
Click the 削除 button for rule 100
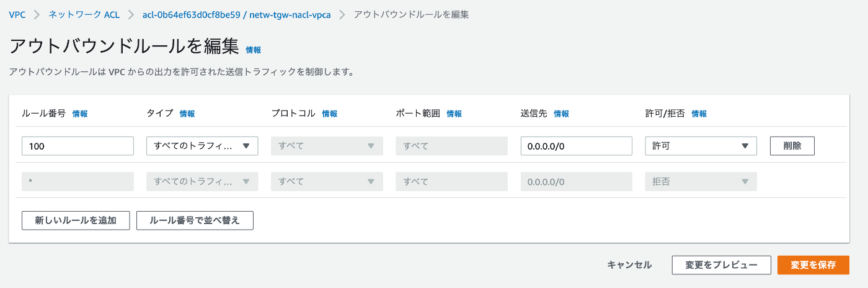pos(792,146)
